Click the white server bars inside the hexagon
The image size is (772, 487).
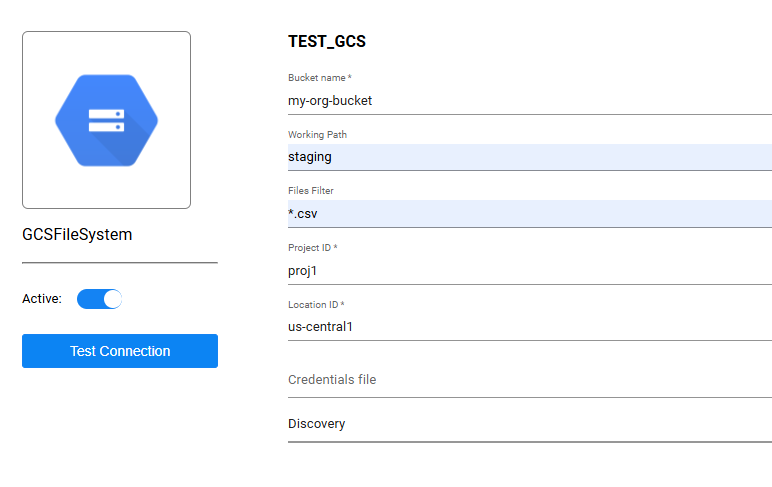105,120
